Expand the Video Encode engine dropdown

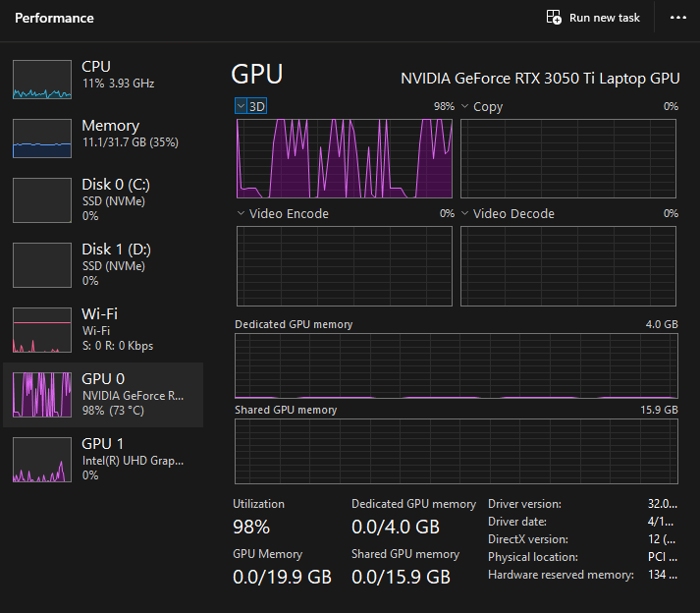(x=242, y=213)
